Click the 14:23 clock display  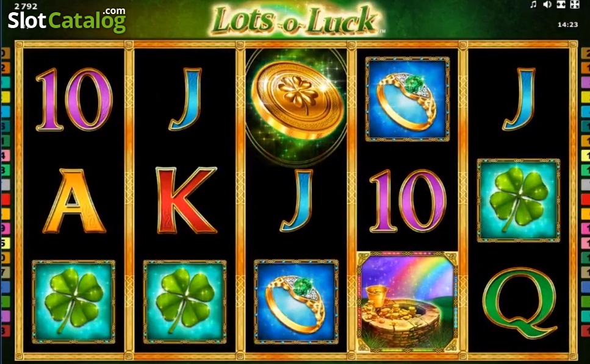(x=567, y=24)
